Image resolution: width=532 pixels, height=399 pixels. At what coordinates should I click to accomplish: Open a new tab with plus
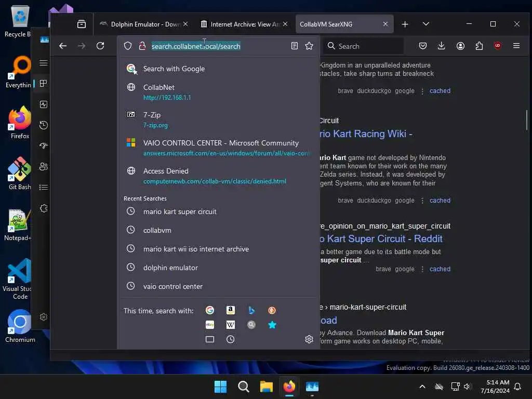point(405,24)
